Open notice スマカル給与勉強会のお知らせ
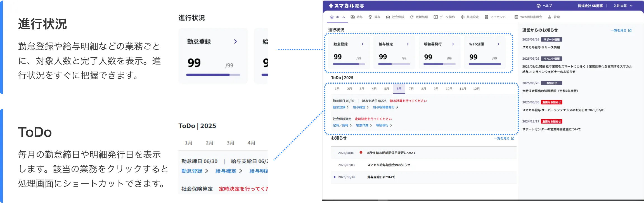The width and height of the screenshot is (644, 203). (389, 165)
